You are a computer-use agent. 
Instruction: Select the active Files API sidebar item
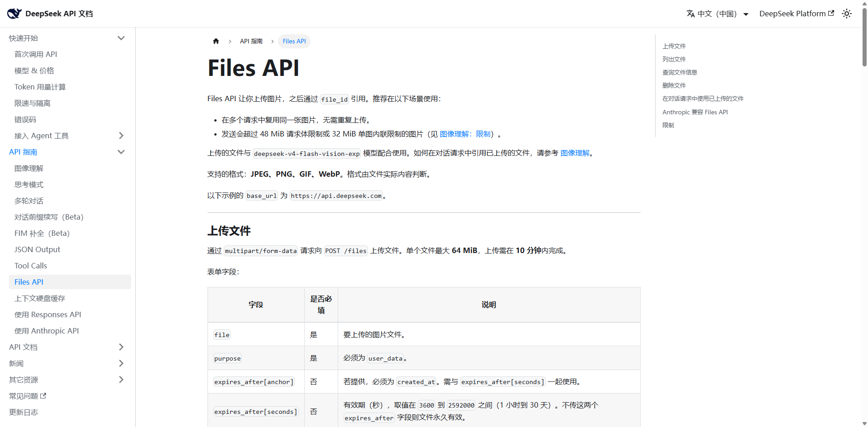[x=70, y=282]
